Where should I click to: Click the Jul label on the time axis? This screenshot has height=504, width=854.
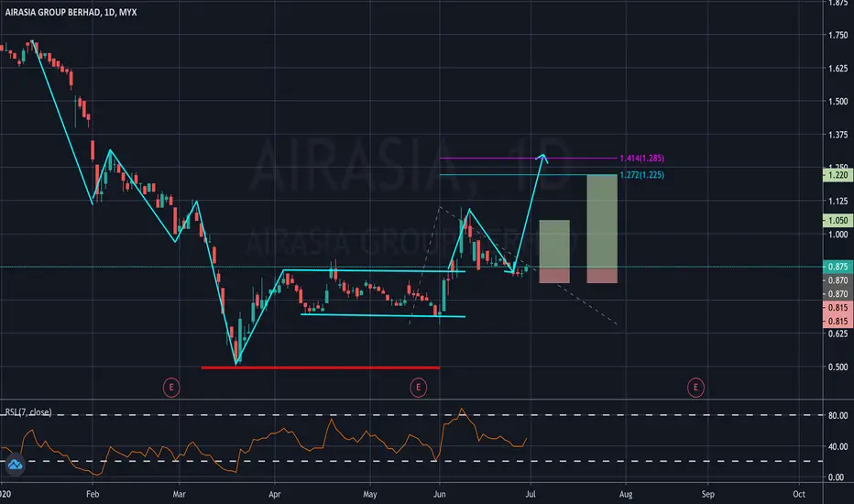point(531,494)
